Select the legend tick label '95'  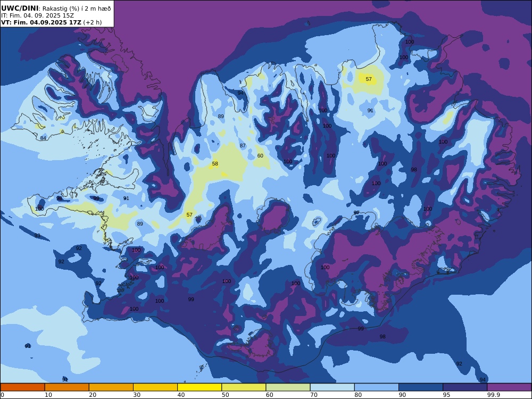click(x=446, y=395)
